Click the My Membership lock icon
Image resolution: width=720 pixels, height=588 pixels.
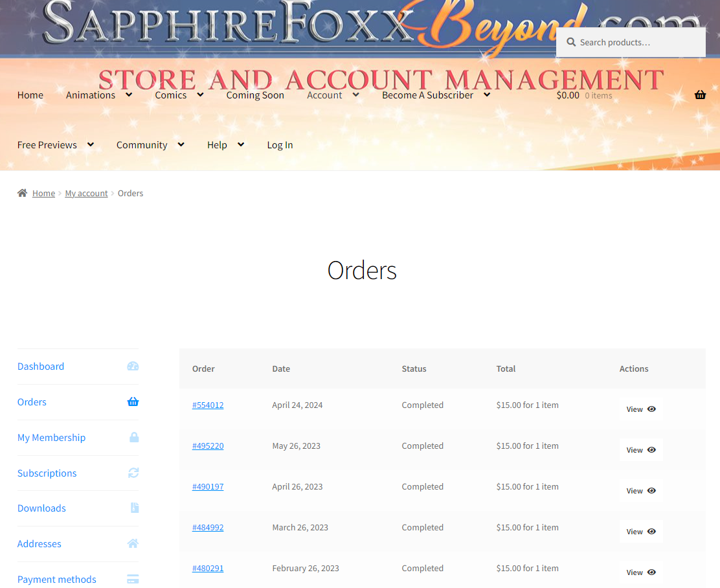click(133, 437)
